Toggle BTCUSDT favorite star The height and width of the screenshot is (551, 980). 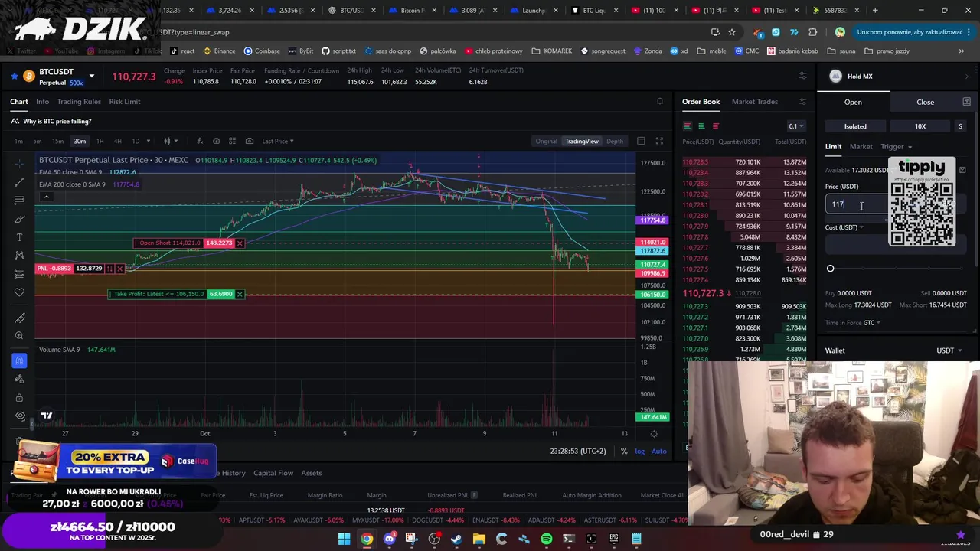[14, 76]
